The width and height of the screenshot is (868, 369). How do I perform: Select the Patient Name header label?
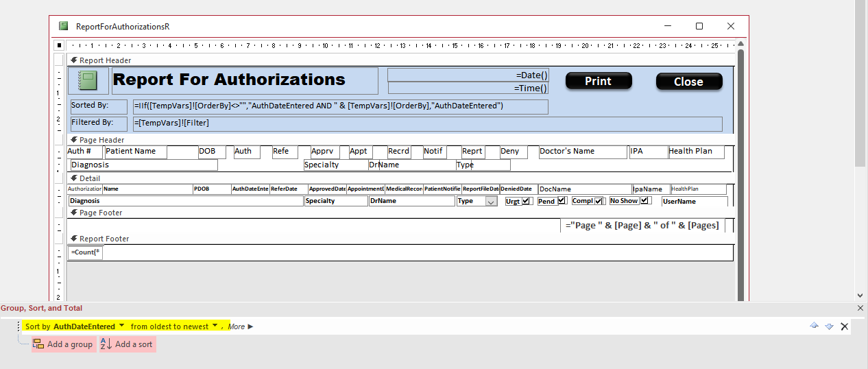(134, 152)
